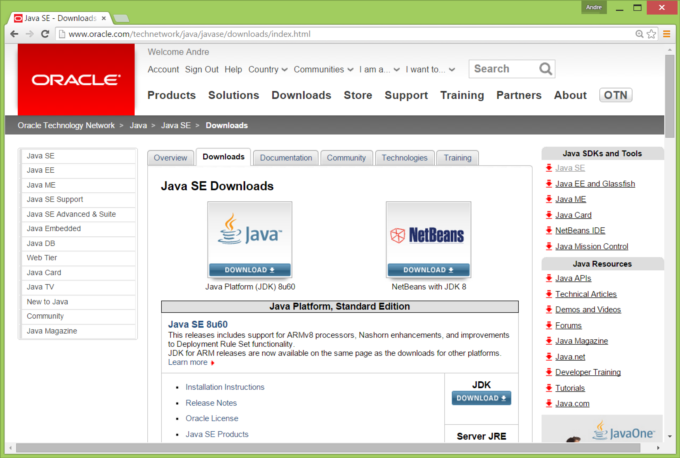Click the horizontal scrollbar thumb

coord(328,447)
